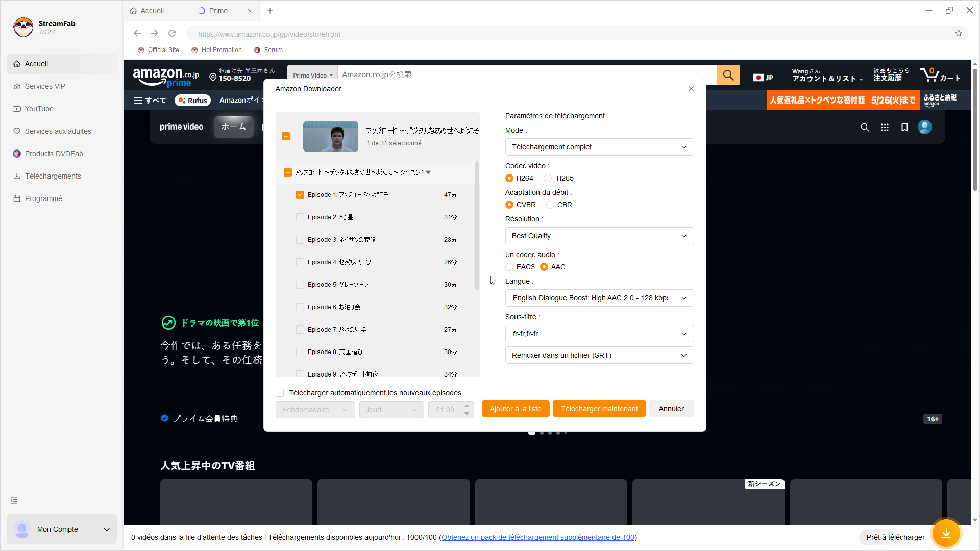Open the Prime Video watchlist bookmark icon
980x551 pixels.
pyautogui.click(x=904, y=127)
